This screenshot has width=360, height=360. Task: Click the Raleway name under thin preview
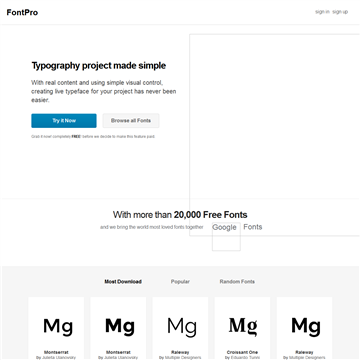click(180, 352)
